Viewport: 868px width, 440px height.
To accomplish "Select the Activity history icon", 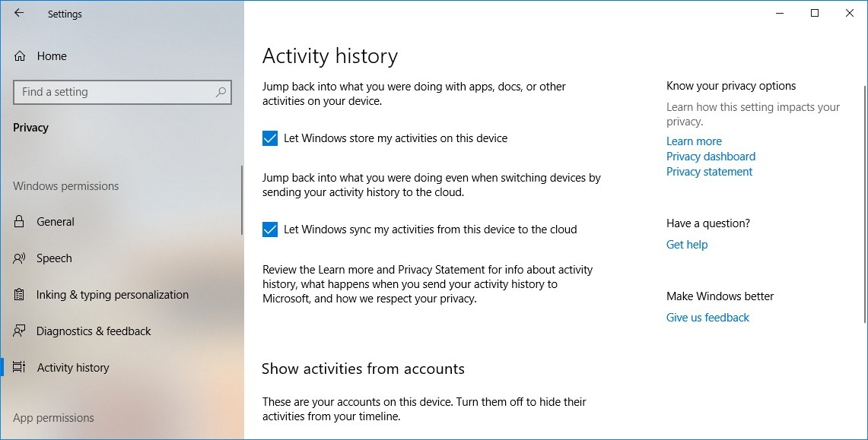I will click(19, 367).
